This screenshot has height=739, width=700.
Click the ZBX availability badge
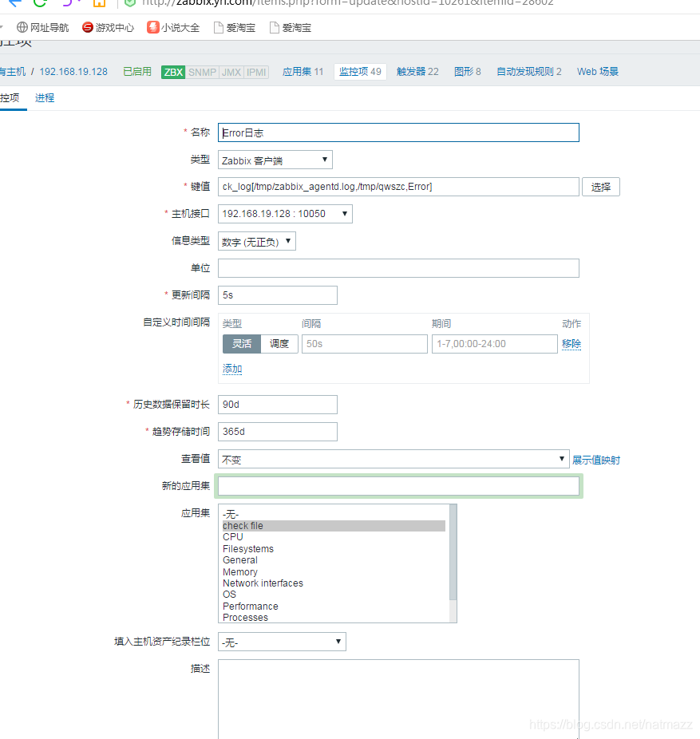pos(173,72)
